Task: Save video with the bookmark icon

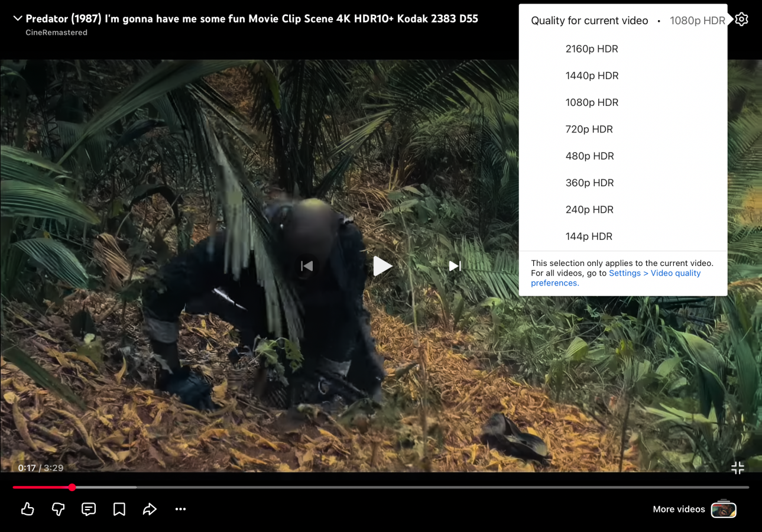Action: pyautogui.click(x=119, y=509)
